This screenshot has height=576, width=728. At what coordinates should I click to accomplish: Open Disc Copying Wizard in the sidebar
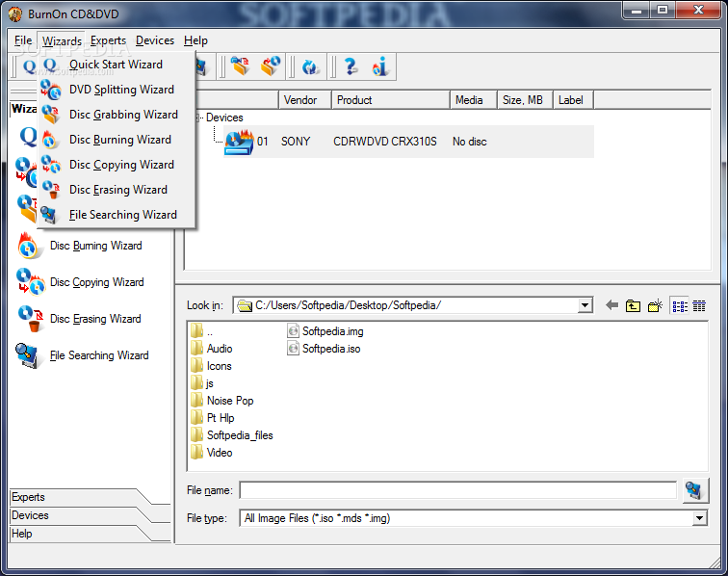[x=80, y=282]
